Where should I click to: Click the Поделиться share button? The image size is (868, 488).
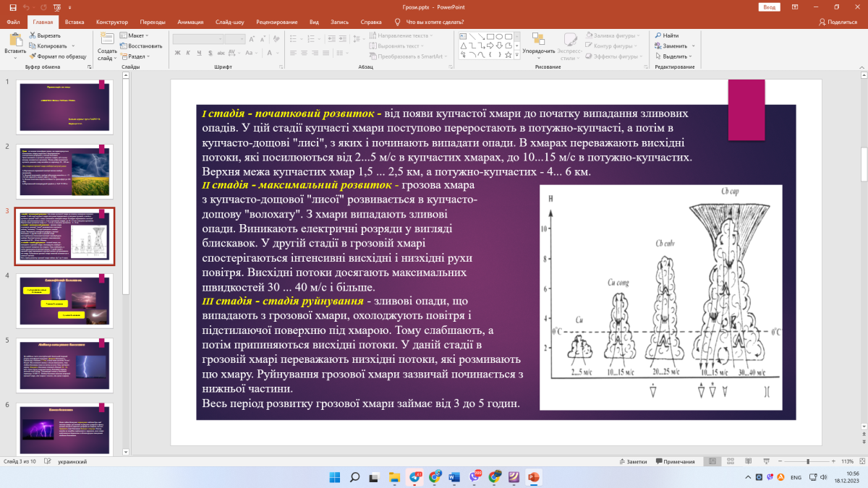(x=838, y=22)
